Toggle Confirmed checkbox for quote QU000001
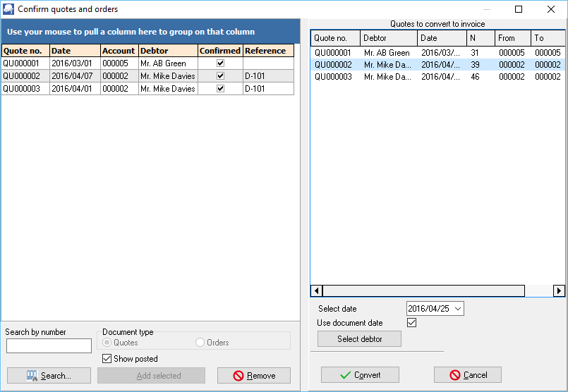568x392 pixels. [220, 63]
